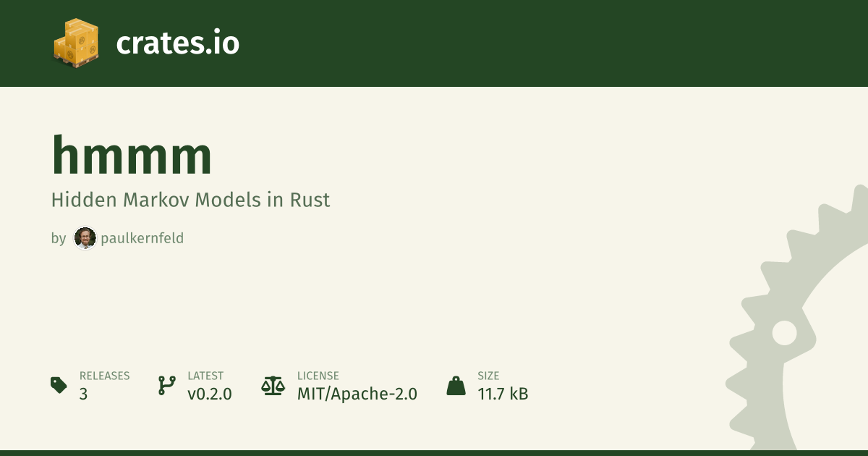Click the Hidden Markov Models in Rust description
This screenshot has height=456, width=868.
pyautogui.click(x=190, y=200)
